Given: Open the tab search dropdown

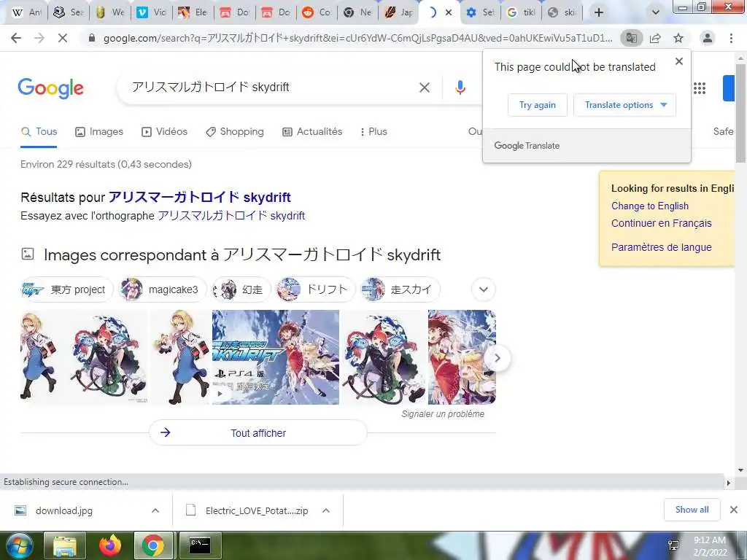Looking at the screenshot, I should [x=656, y=12].
